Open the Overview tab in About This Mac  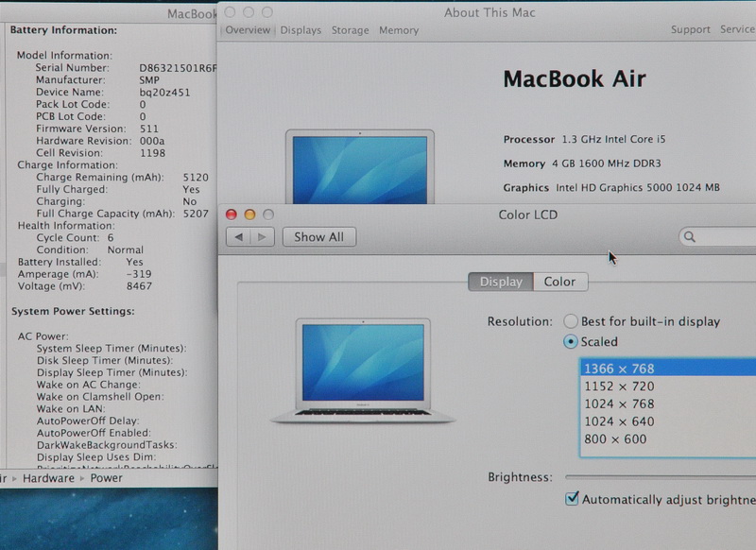[x=248, y=30]
